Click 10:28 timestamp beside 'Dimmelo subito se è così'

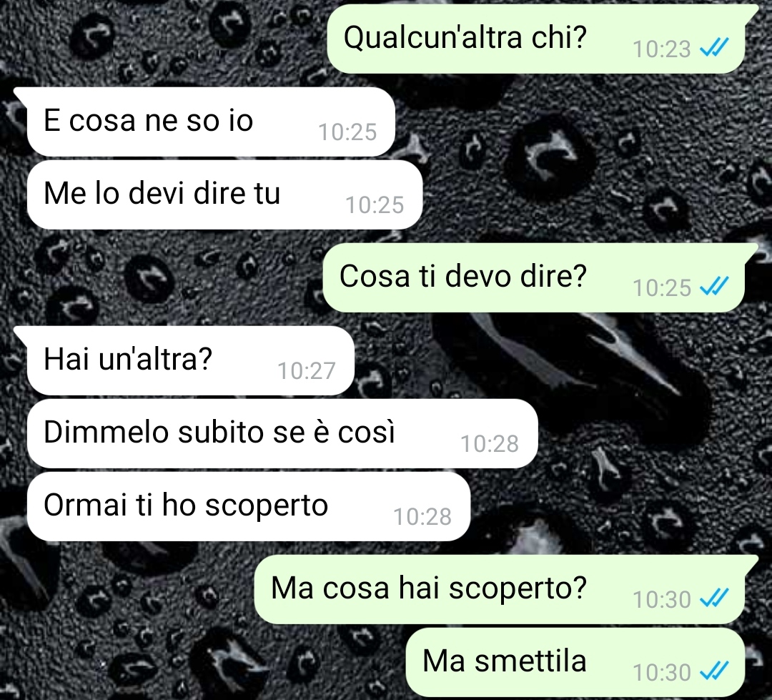[x=490, y=444]
